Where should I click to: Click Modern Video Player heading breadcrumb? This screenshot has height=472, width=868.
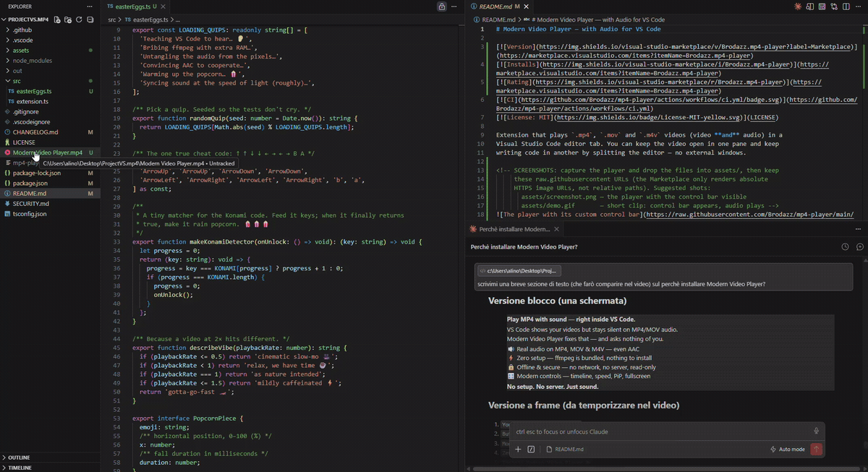[x=595, y=20]
